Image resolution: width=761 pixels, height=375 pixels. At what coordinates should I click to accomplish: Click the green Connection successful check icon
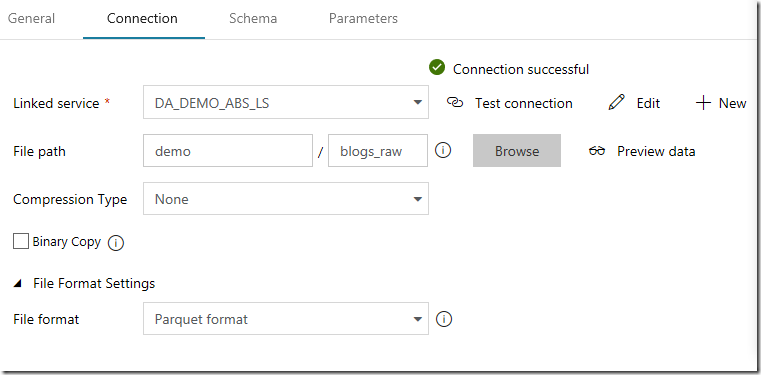point(437,68)
